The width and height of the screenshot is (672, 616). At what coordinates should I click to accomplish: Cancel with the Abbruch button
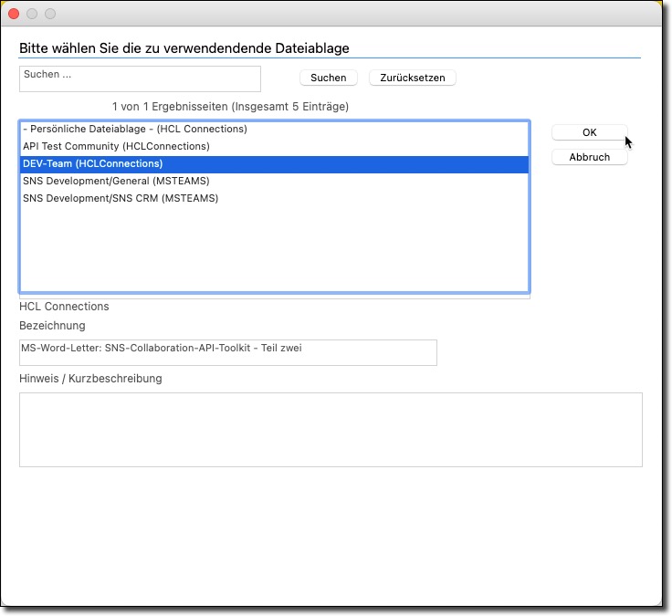[x=589, y=157]
